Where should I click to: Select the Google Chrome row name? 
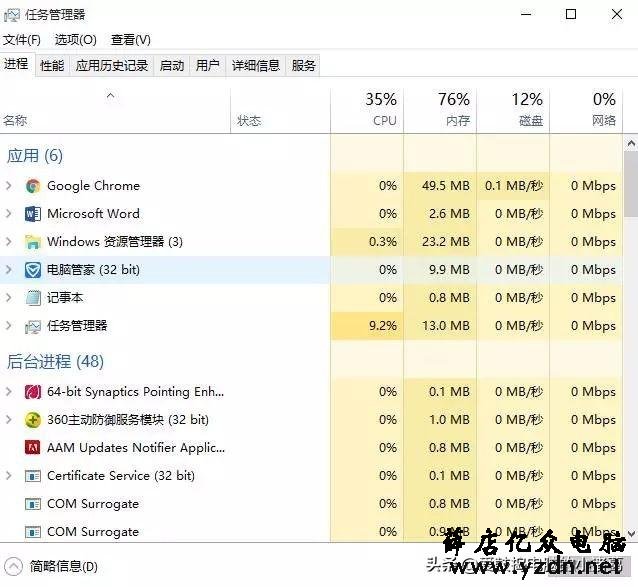coord(94,186)
